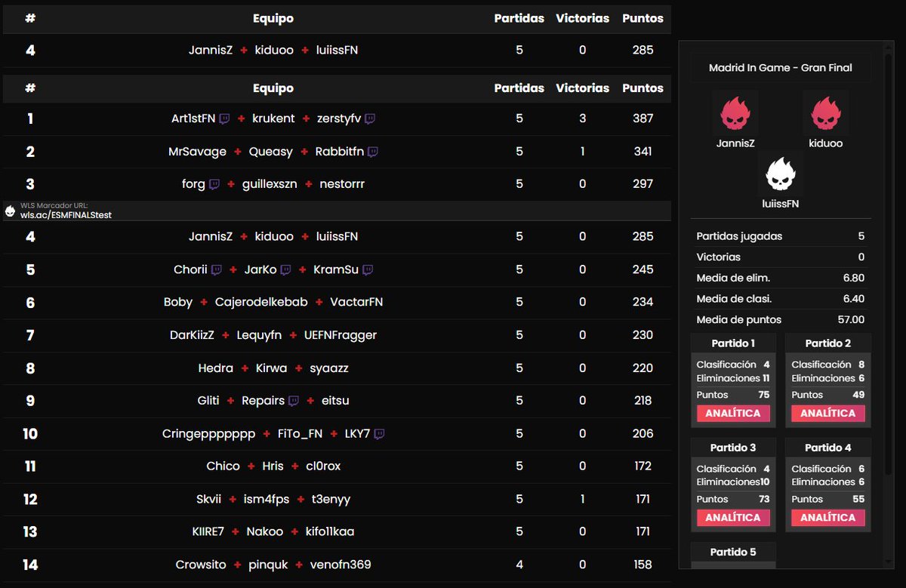Click the details panel vertical scrollbar
This screenshot has height=588, width=906.
888,263
